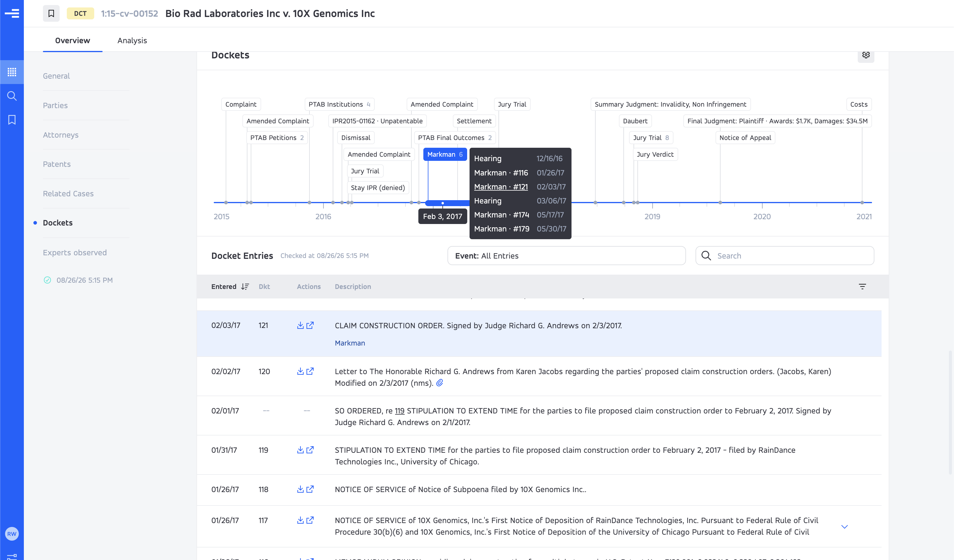
Task: Select the Markman 6 timeline label
Action: click(x=445, y=154)
